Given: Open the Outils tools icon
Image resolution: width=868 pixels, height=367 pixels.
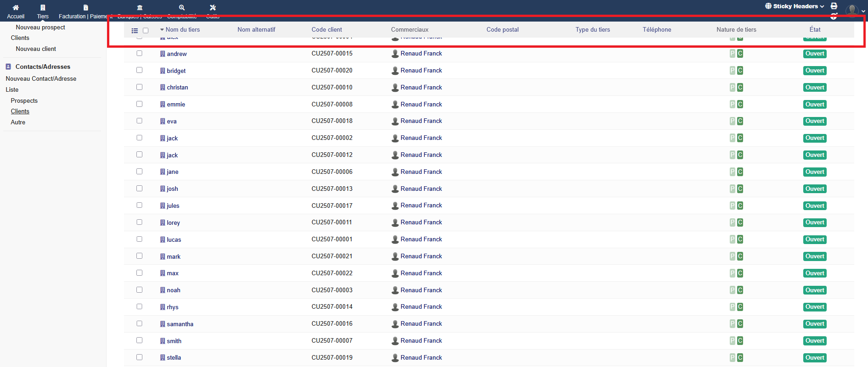Looking at the screenshot, I should click(213, 8).
